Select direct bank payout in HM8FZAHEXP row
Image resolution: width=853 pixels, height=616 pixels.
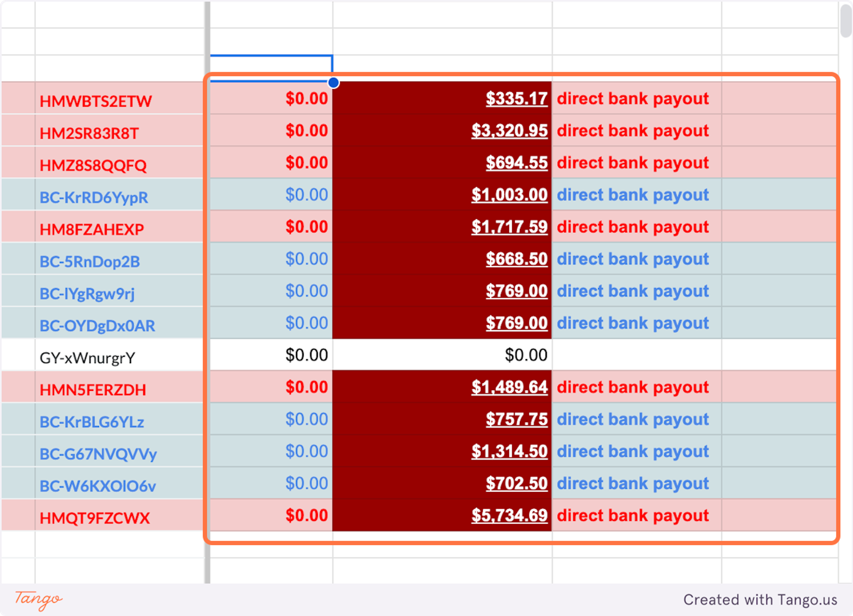[632, 227]
